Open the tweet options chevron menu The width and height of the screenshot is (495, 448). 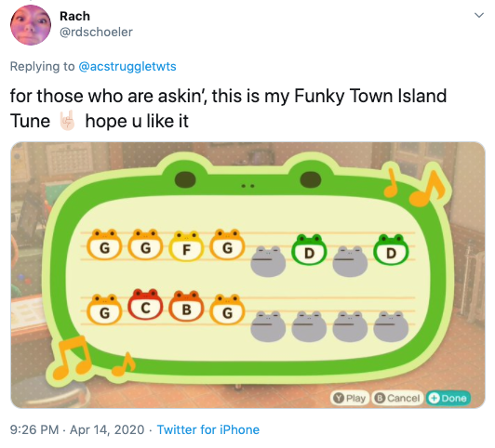coord(479,15)
